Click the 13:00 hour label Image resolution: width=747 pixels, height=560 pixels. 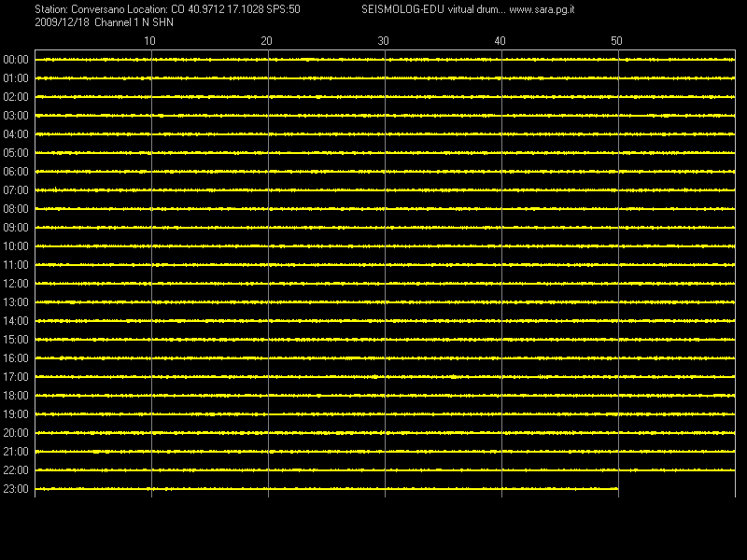(16, 302)
